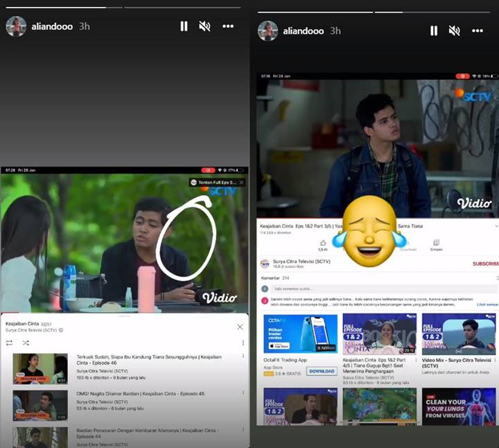Viewport: 499px width, 448px height.
Task: Open Surya Citra Televisi (SCTV) channel name
Action: click(x=301, y=261)
